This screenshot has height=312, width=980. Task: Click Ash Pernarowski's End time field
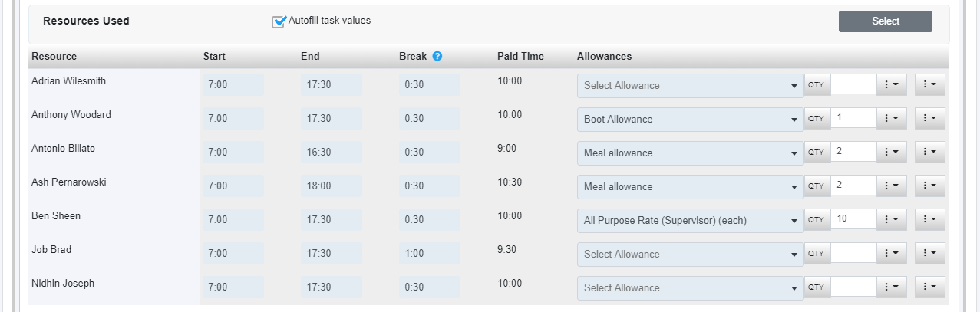(x=332, y=186)
